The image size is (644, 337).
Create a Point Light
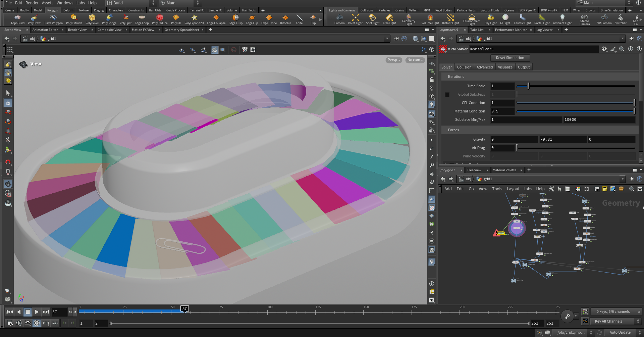[x=355, y=19]
